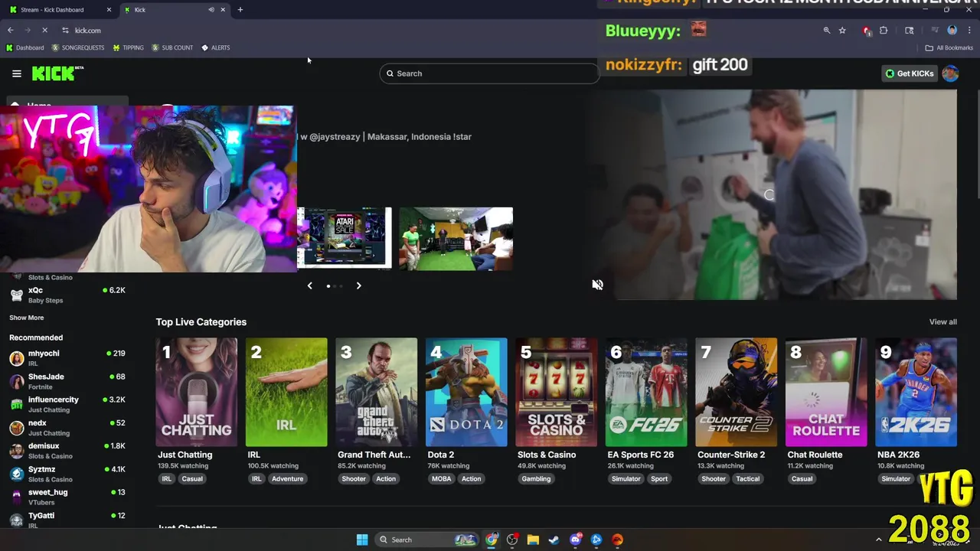Open influencercity recommended channel
Screen dimensions: 980x551
point(67,404)
